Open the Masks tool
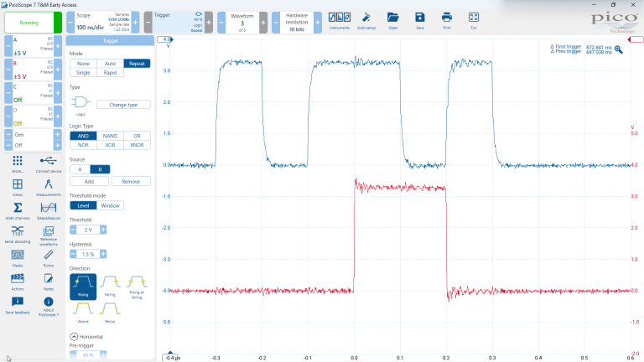This screenshot has height=362, width=644. pos(18,259)
